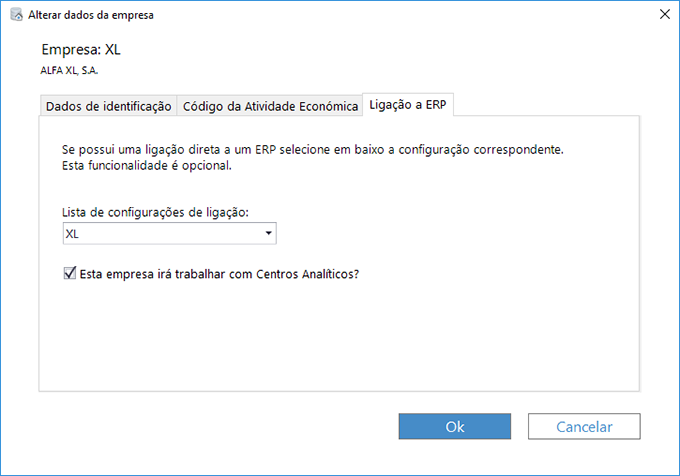Switch to the Dados de identificação tab

tap(108, 106)
